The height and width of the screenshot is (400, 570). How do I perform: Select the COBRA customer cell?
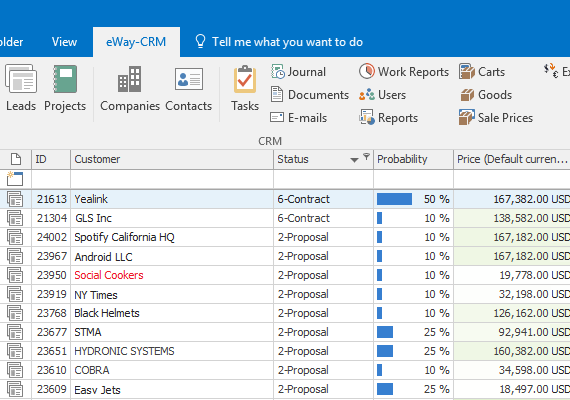pyautogui.click(x=172, y=370)
